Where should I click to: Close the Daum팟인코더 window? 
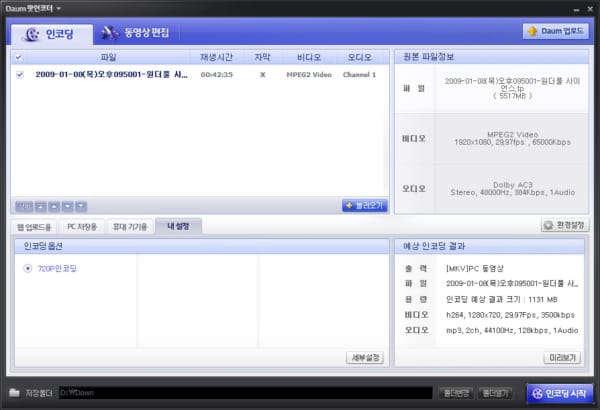(x=590, y=9)
